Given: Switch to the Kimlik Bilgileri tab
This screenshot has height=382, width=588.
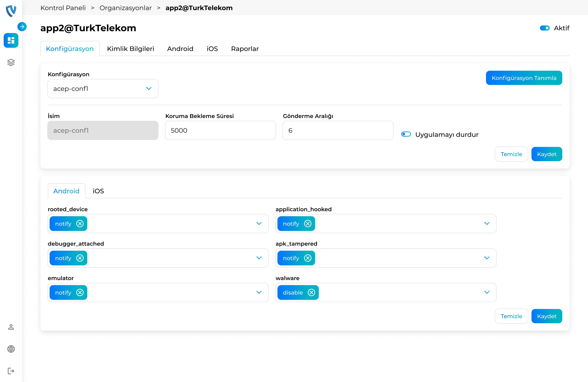Looking at the screenshot, I should tap(130, 49).
